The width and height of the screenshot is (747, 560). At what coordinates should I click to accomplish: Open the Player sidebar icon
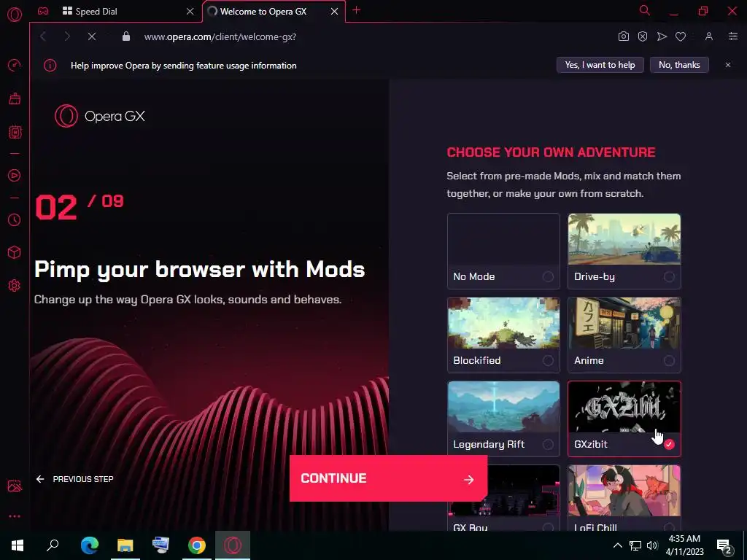click(x=15, y=175)
